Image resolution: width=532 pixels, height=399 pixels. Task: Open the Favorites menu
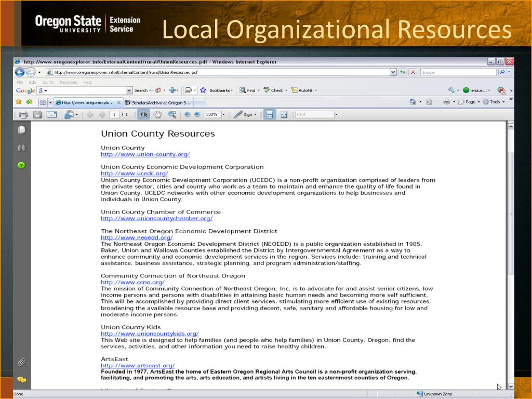(69, 82)
